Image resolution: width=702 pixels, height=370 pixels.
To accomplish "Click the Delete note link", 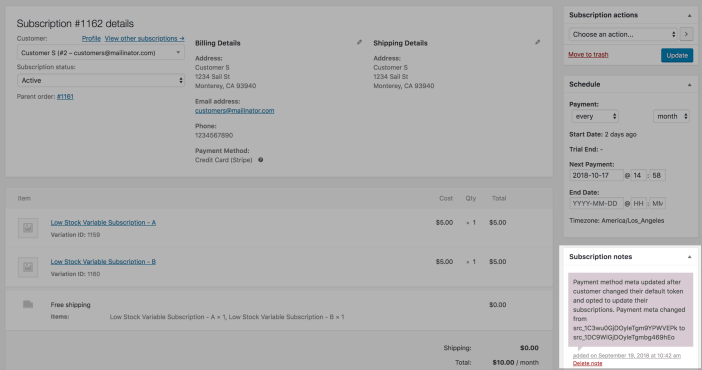I will (x=587, y=363).
